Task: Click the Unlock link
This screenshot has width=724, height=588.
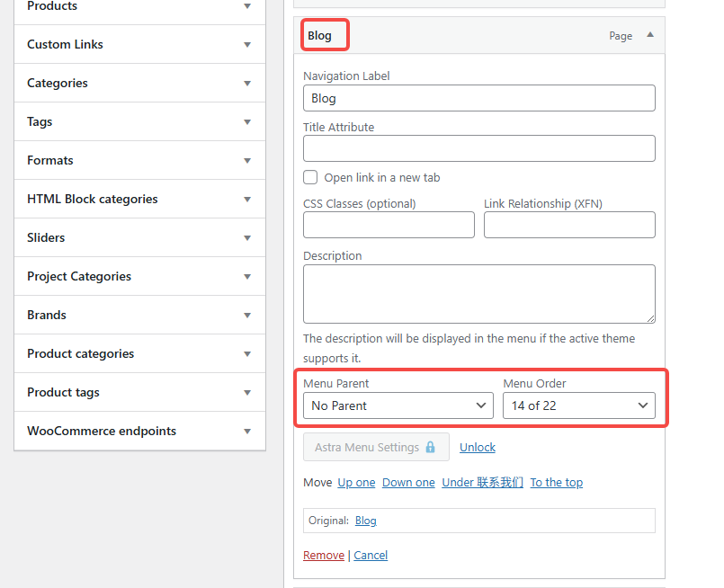Action: tap(477, 447)
